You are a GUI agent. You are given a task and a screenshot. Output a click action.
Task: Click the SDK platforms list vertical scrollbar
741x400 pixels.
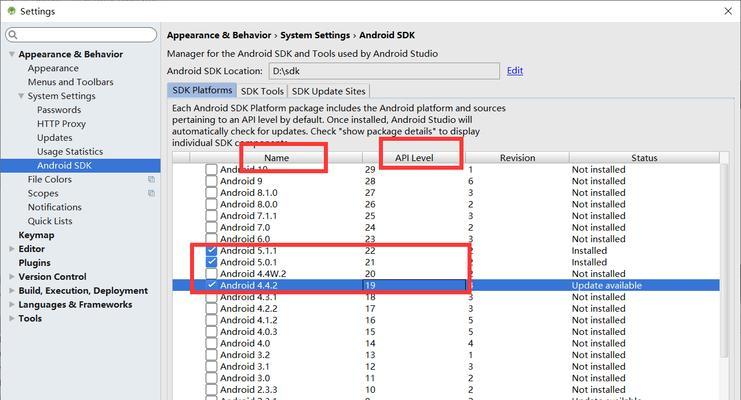tap(724, 260)
